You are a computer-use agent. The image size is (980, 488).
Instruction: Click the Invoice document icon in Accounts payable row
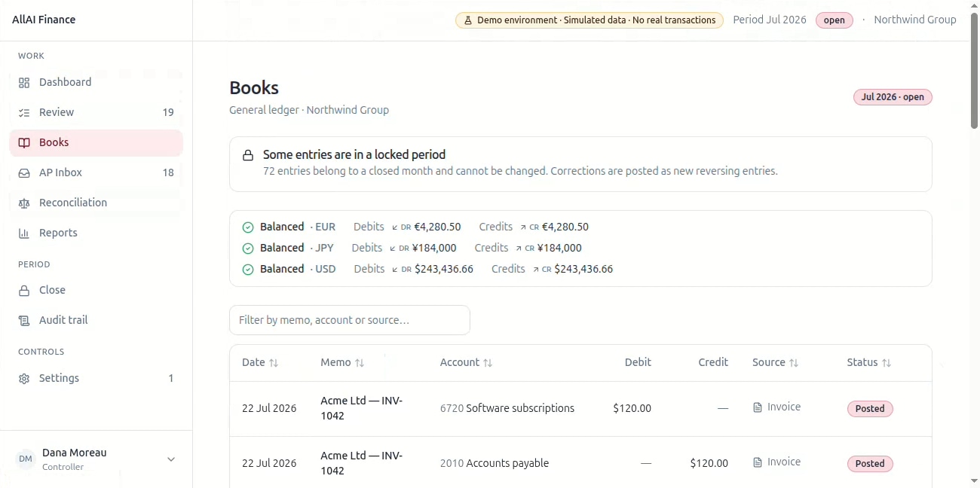click(x=758, y=462)
